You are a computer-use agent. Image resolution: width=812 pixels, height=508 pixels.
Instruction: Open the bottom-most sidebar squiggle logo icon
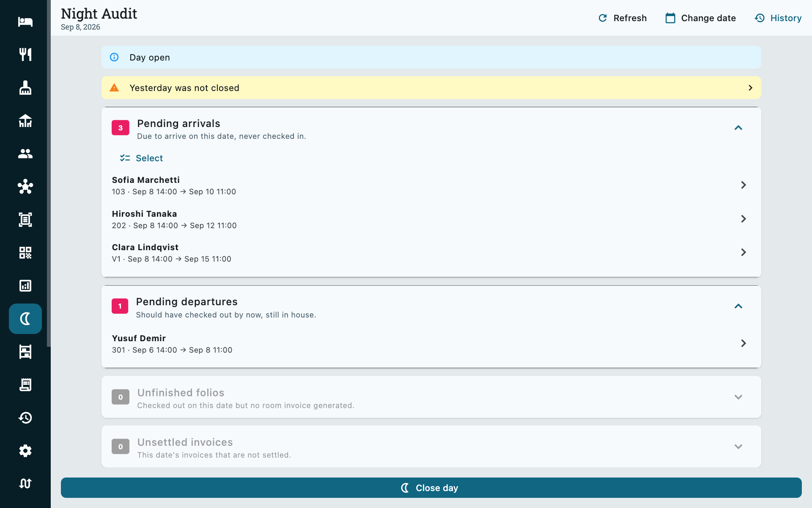tap(25, 483)
